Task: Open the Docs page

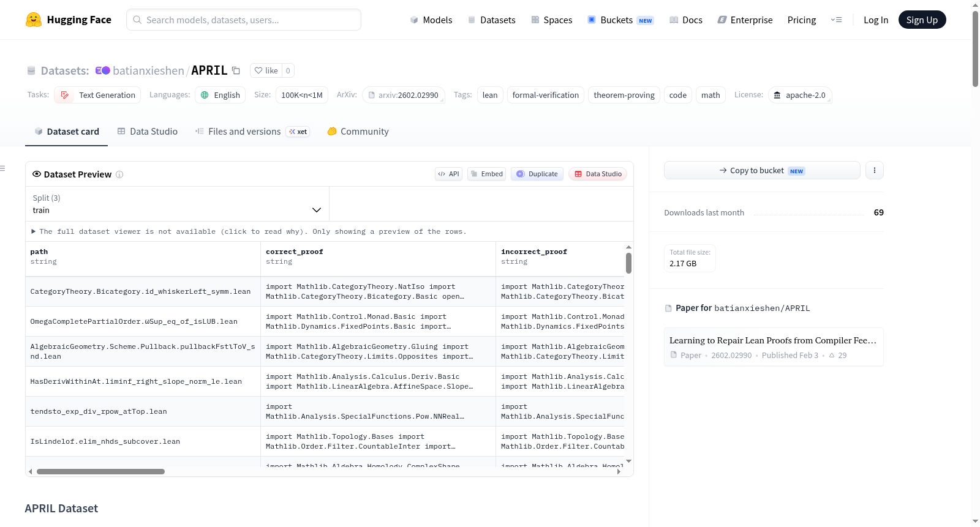Action: click(686, 20)
